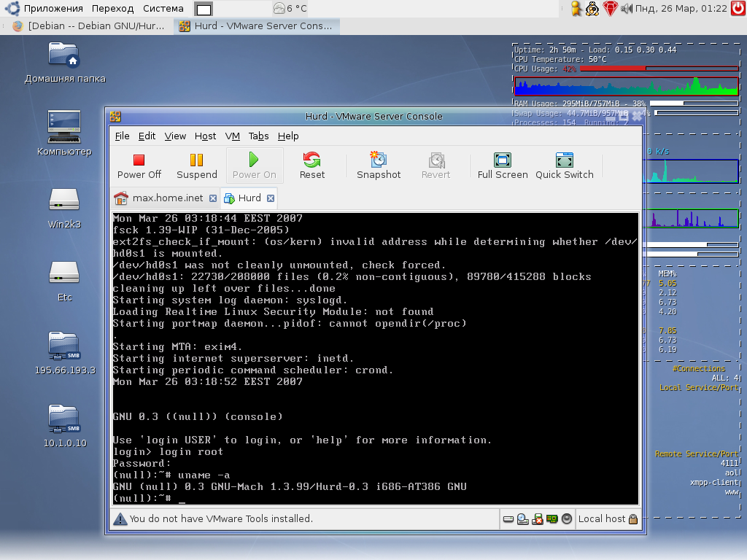
Task: Switch to the max.home.inet tab
Action: point(165,198)
